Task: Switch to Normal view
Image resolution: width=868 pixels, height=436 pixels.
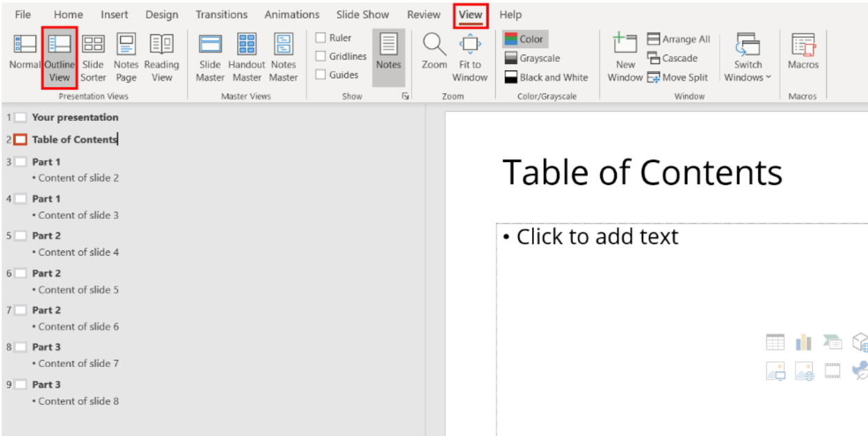Action: point(25,55)
